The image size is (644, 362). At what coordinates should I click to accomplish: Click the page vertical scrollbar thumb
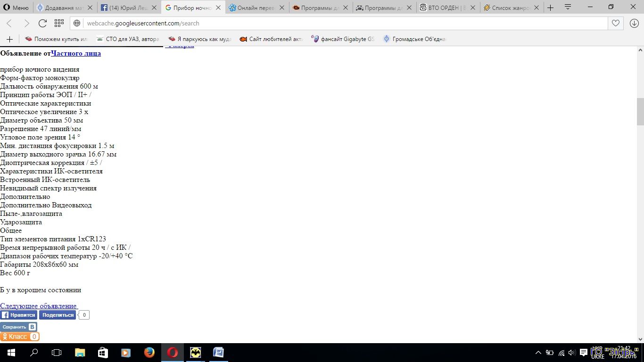point(640,111)
